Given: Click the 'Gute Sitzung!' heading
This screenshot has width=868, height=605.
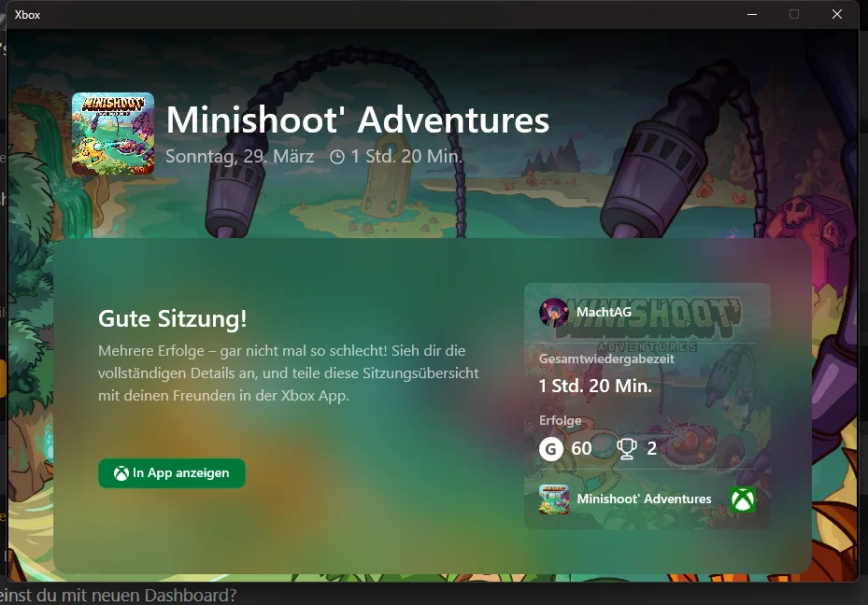Looking at the screenshot, I should pos(172,319).
